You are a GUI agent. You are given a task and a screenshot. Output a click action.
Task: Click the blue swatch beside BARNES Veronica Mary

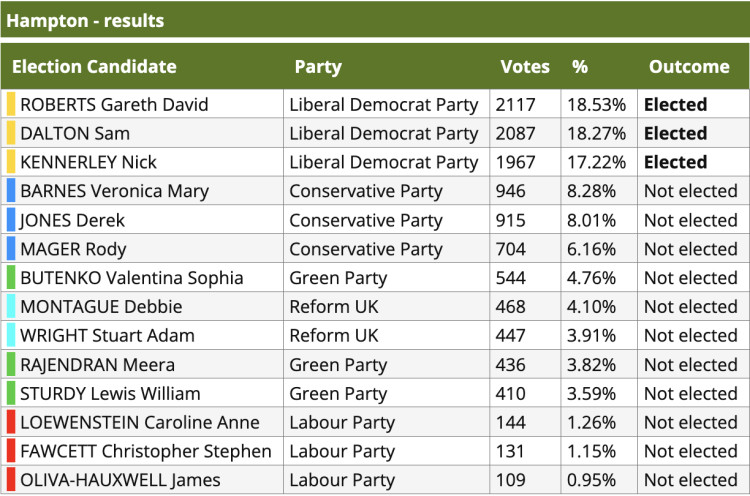point(11,191)
